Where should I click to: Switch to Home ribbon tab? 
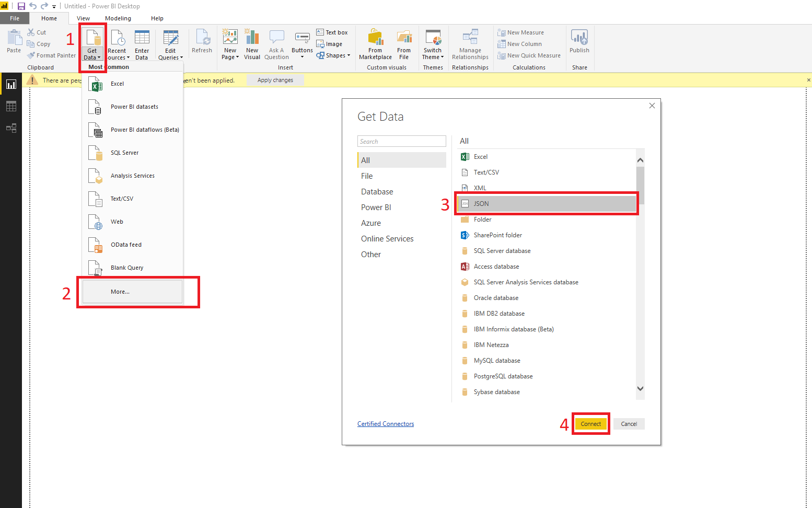[x=49, y=18]
